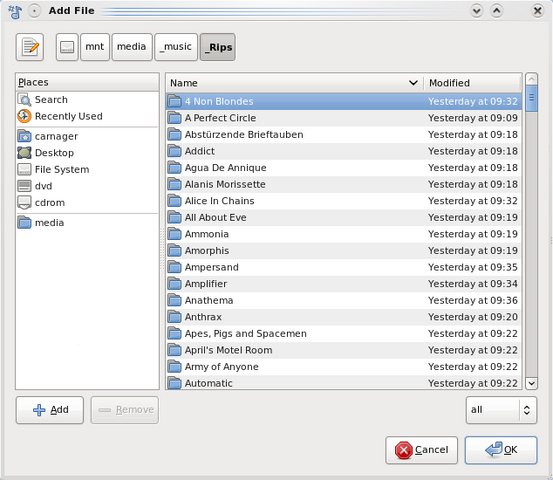Click the Remove bookmark button
The height and width of the screenshot is (480, 553).
125,410
